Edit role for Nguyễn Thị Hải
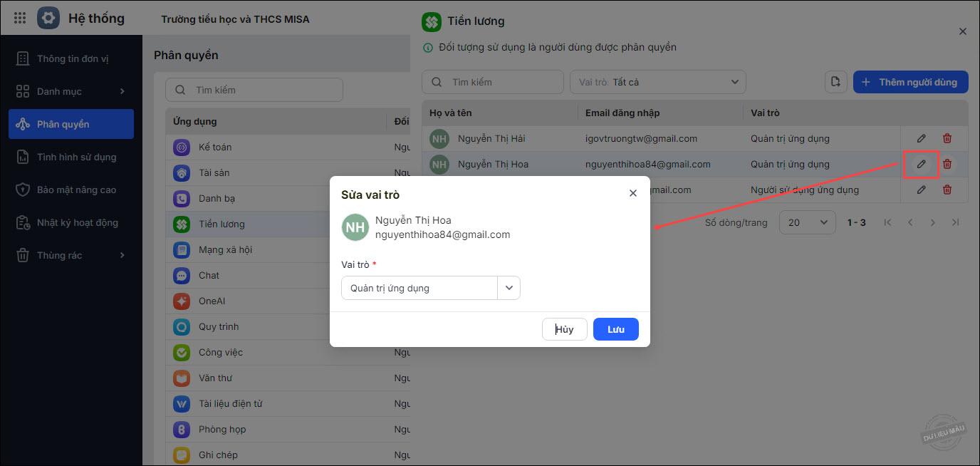 click(x=922, y=138)
